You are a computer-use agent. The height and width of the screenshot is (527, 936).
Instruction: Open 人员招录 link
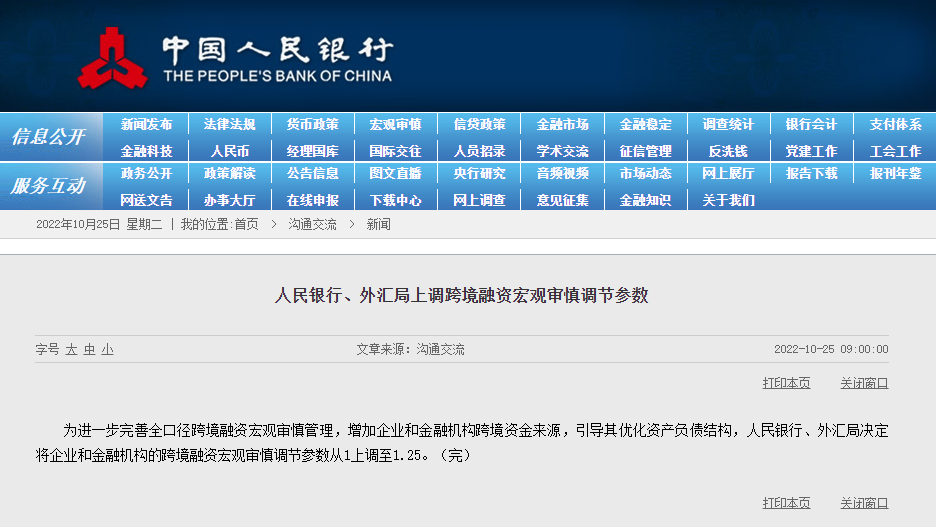click(x=479, y=151)
